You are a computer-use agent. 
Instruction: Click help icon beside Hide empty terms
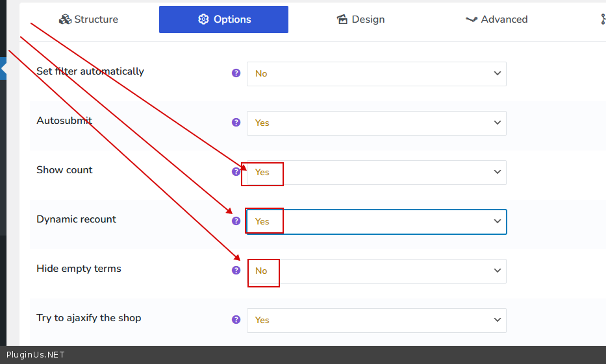click(236, 271)
